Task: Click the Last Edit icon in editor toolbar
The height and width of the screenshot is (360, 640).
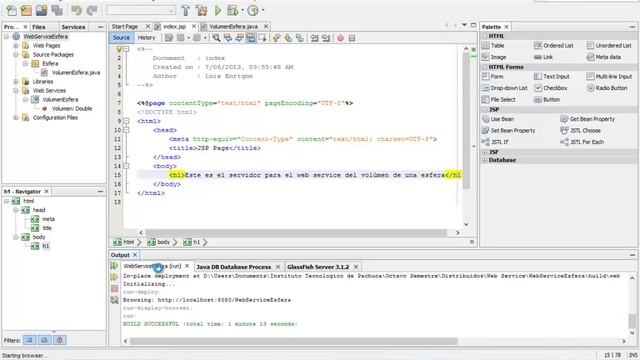Action: click(169, 38)
